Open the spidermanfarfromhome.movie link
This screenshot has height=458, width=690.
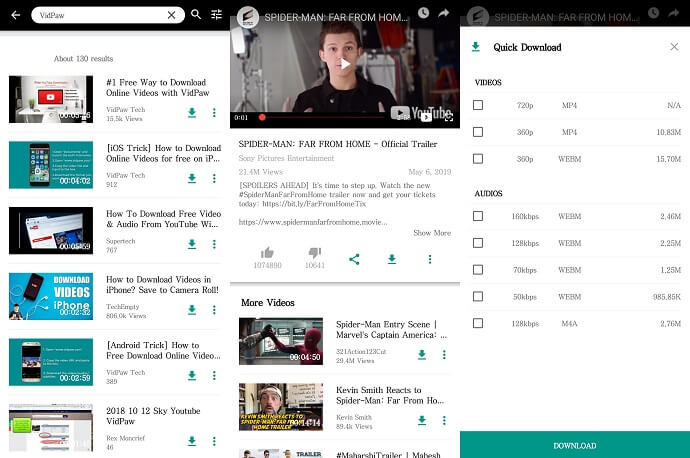[312, 221]
